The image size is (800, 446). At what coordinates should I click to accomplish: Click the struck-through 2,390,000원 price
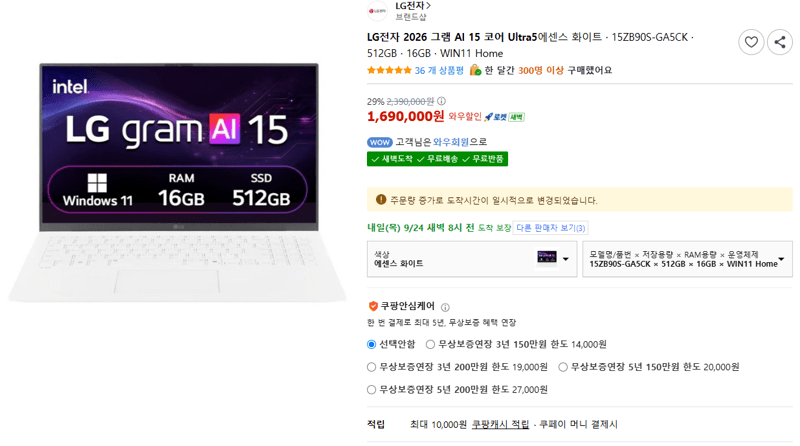[x=410, y=102]
